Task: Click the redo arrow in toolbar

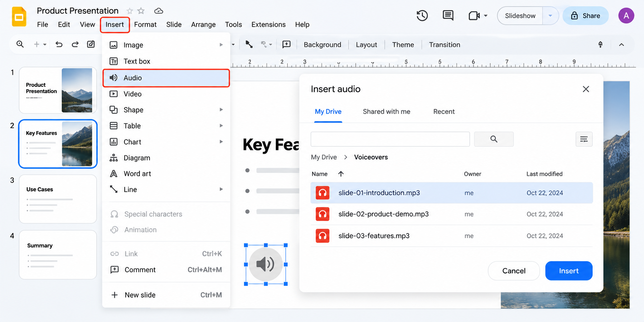Action: [x=75, y=44]
